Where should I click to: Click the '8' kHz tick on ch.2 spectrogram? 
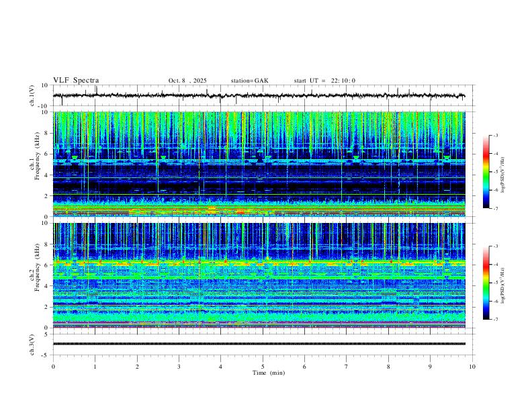point(46,244)
